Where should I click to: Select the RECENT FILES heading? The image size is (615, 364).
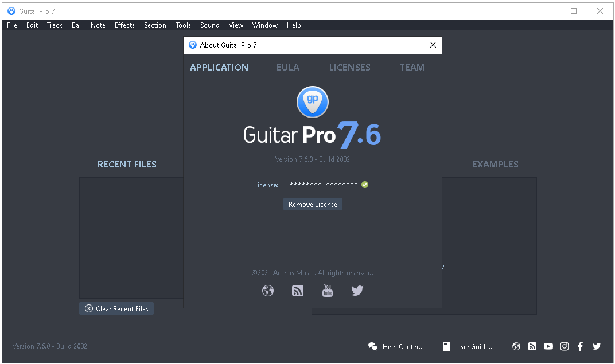click(127, 165)
